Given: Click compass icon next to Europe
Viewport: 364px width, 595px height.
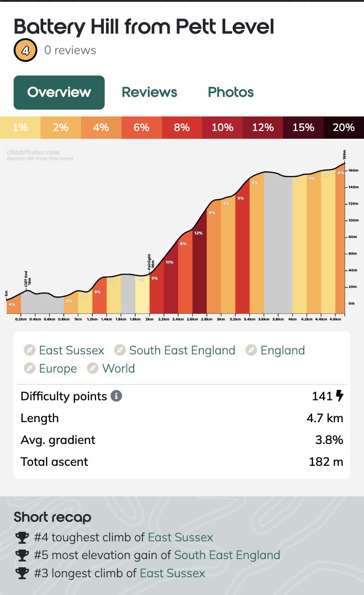Looking at the screenshot, I should [x=30, y=368].
